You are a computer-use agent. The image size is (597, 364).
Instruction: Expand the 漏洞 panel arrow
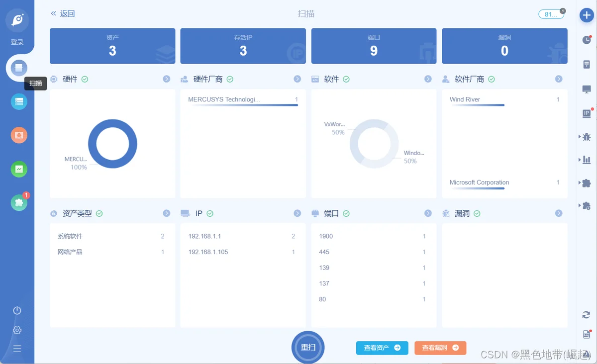coord(559,213)
